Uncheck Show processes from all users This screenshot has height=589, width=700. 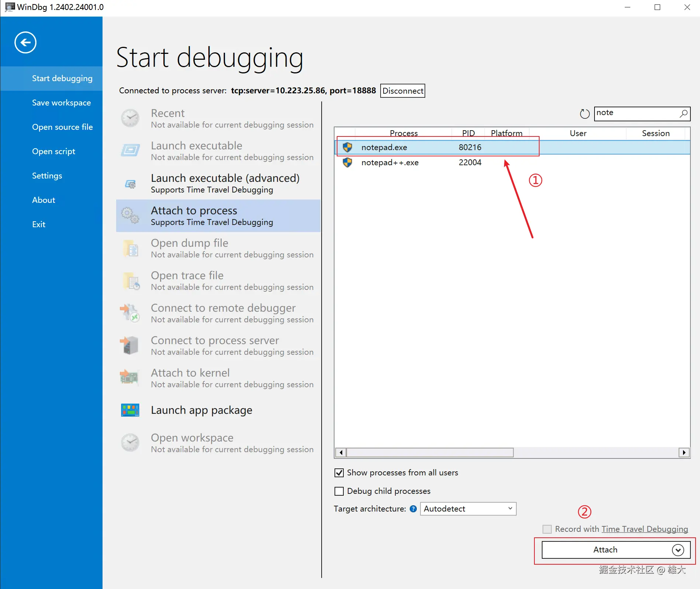tap(339, 473)
